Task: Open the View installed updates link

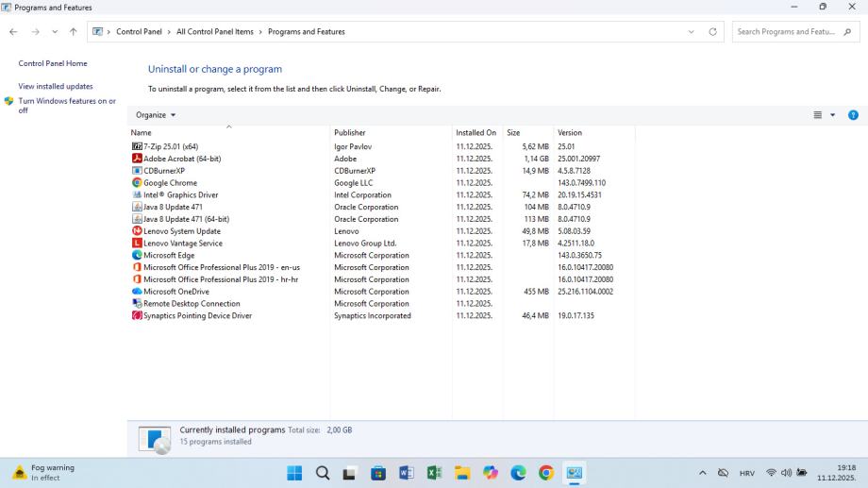Action: [56, 86]
